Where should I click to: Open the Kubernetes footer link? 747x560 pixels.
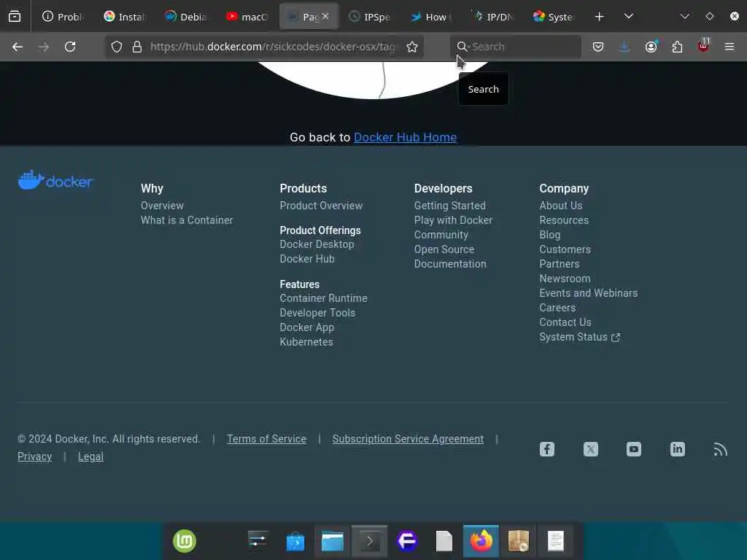[306, 342]
